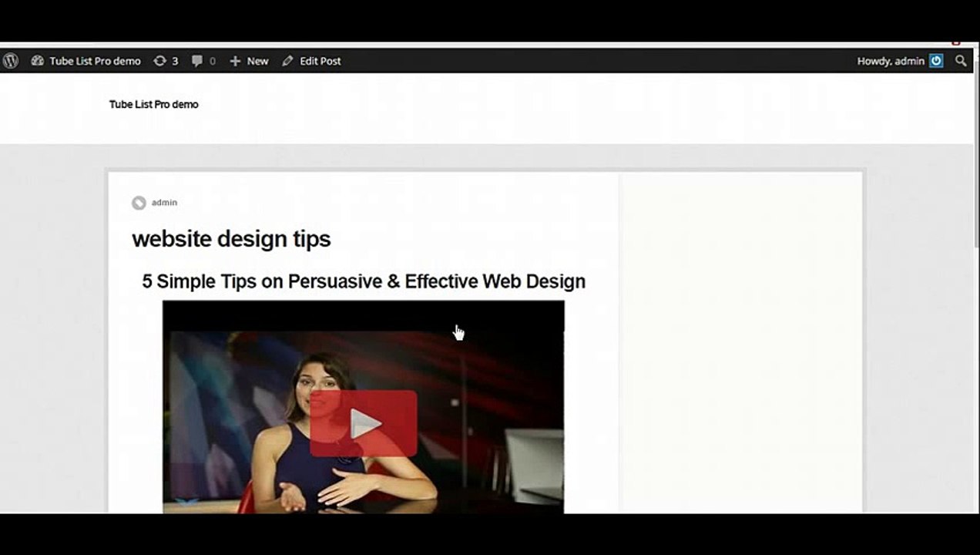Open the admin bar search magnifier

961,61
